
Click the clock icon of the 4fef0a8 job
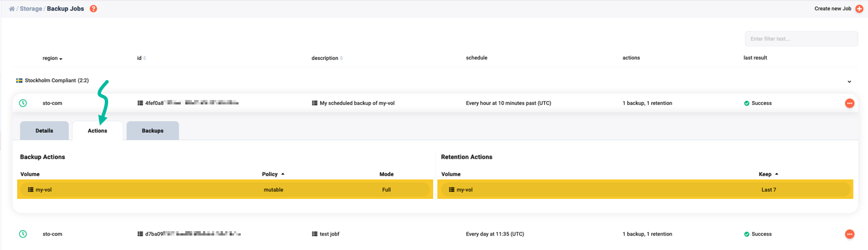[23, 103]
